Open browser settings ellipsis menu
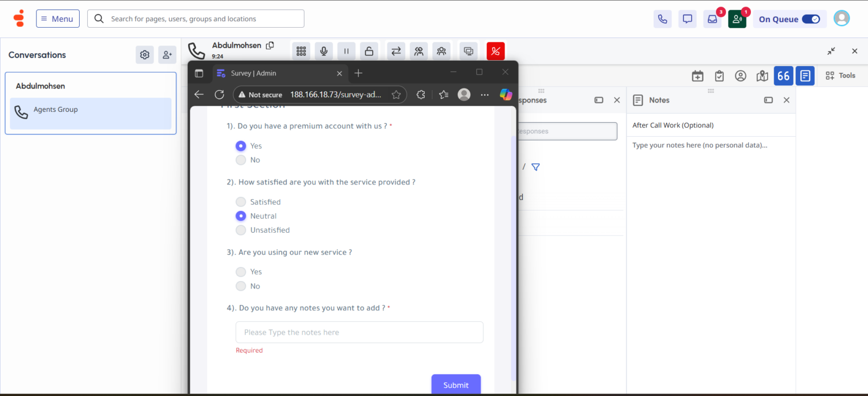 (485, 94)
